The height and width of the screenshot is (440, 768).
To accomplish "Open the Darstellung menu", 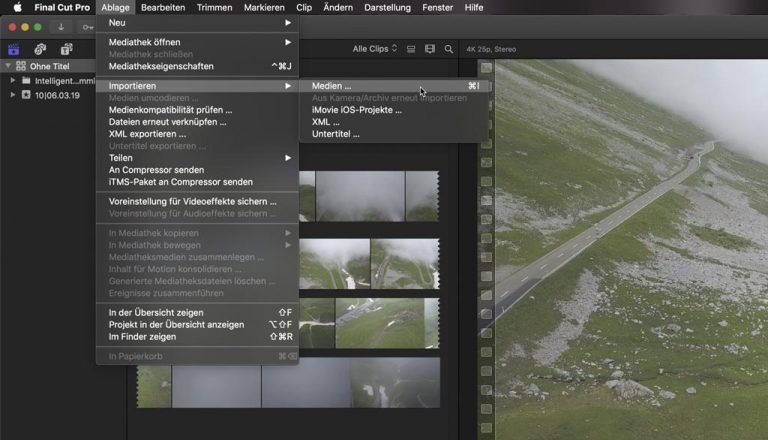I will 387,7.
